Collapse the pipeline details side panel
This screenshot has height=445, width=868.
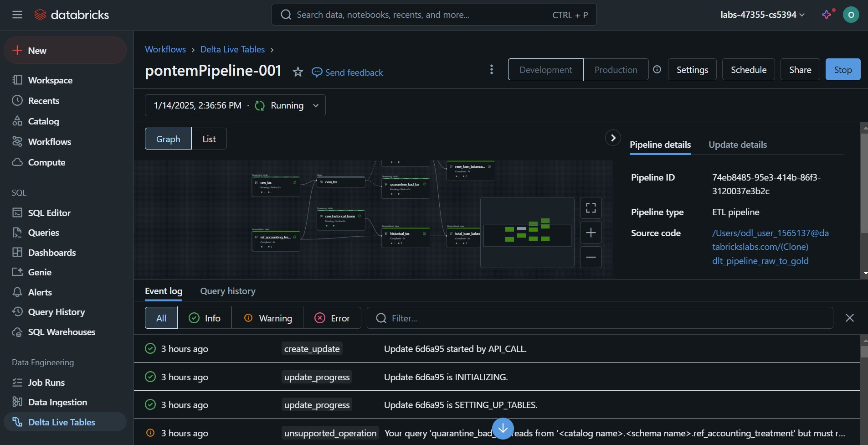pyautogui.click(x=613, y=138)
